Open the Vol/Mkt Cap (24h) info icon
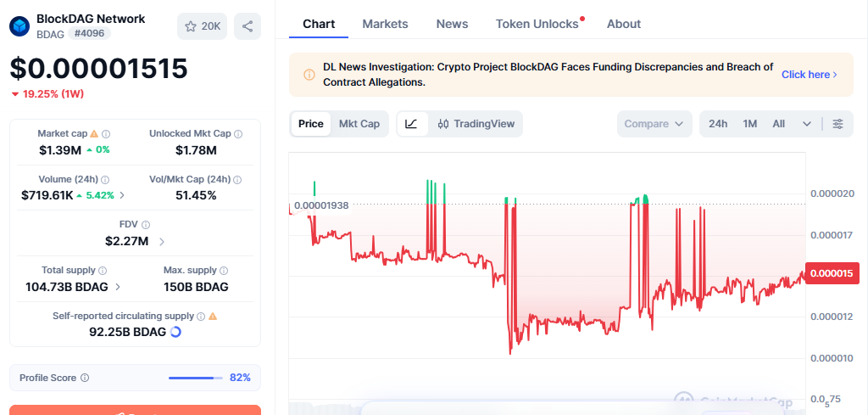 coord(237,180)
